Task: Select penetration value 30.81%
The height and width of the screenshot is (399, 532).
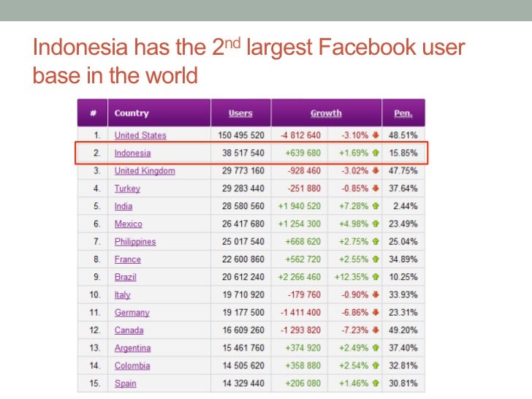Action: click(403, 383)
